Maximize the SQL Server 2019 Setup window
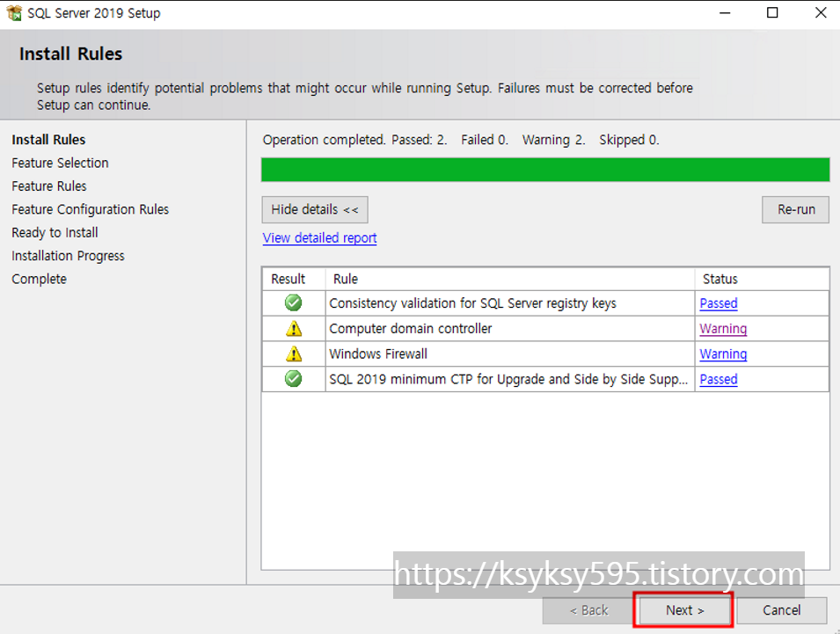The height and width of the screenshot is (634, 840). tap(772, 13)
